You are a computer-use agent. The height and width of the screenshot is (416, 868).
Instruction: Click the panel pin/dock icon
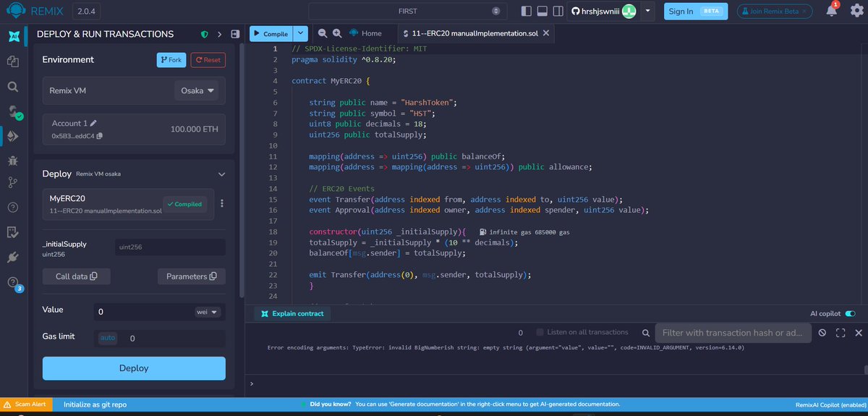pyautogui.click(x=234, y=34)
